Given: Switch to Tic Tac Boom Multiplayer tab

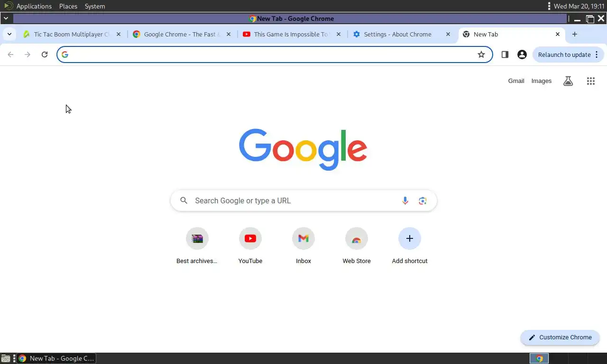Looking at the screenshot, I should tap(72, 34).
